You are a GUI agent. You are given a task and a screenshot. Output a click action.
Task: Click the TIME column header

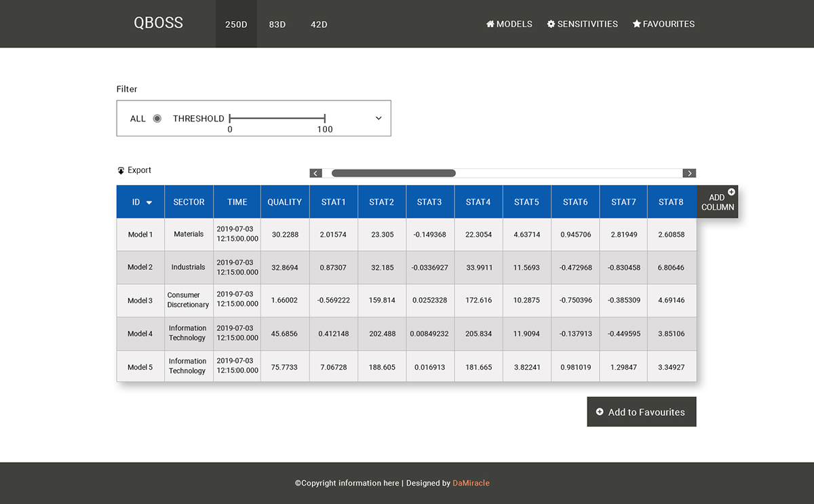[237, 202]
